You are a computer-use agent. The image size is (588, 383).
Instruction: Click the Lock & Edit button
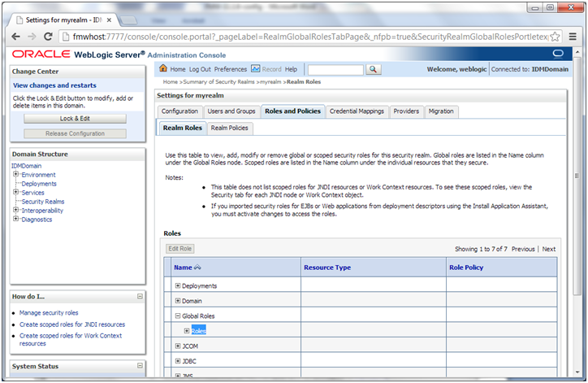pos(75,119)
